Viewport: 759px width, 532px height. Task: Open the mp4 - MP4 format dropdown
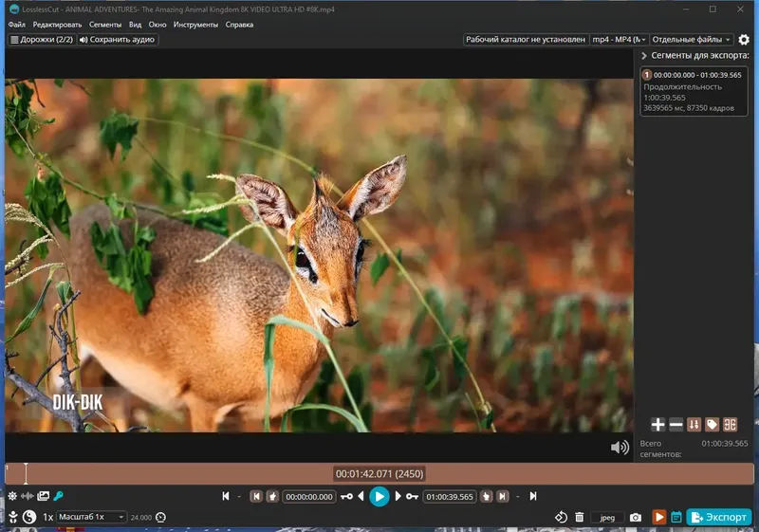[620, 40]
